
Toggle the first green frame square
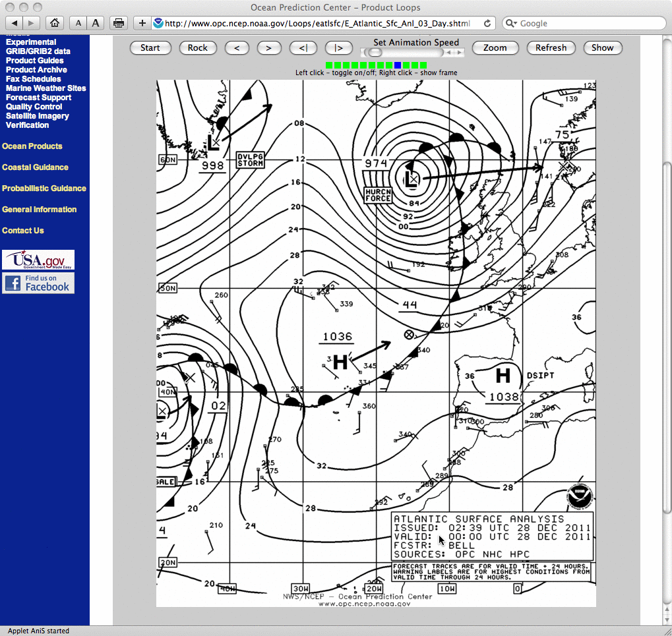(x=329, y=65)
